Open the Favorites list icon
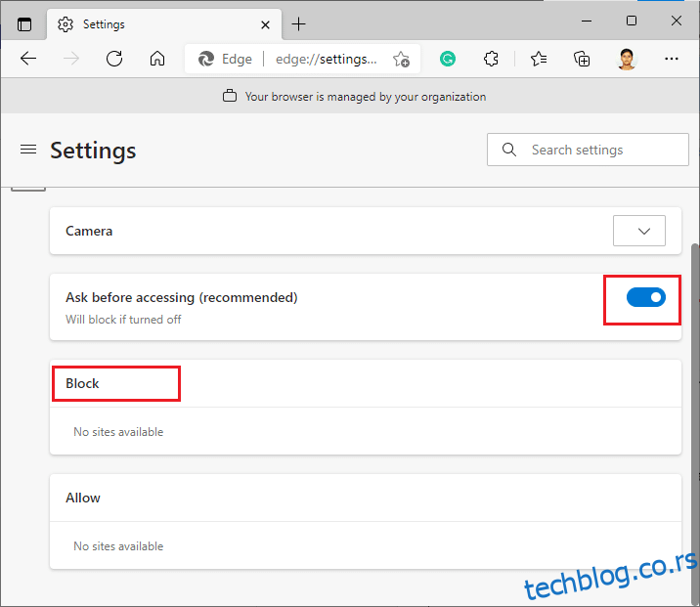 (x=539, y=59)
